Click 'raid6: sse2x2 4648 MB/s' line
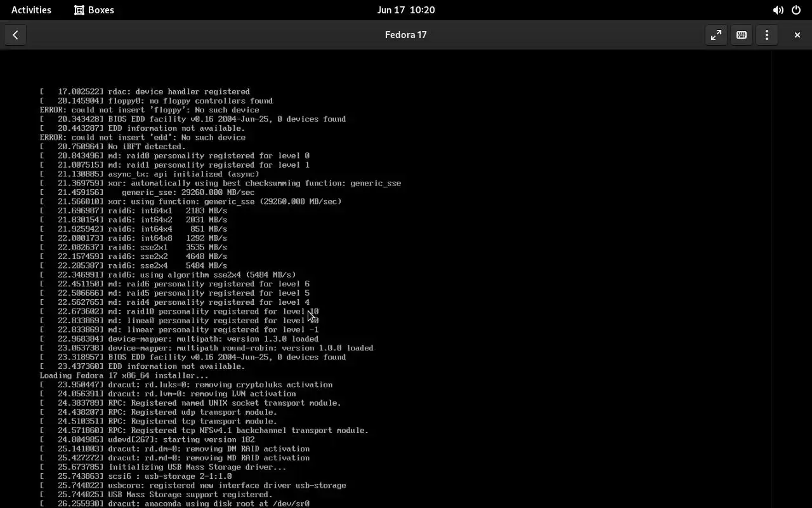The width and height of the screenshot is (812, 508). pos(133,257)
